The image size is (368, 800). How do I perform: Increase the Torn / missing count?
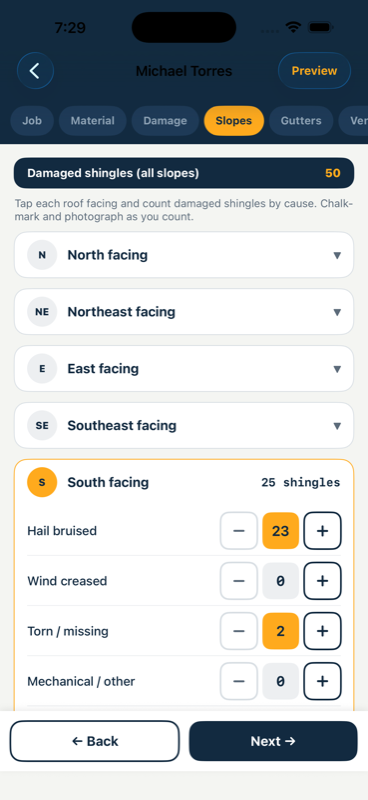click(322, 631)
